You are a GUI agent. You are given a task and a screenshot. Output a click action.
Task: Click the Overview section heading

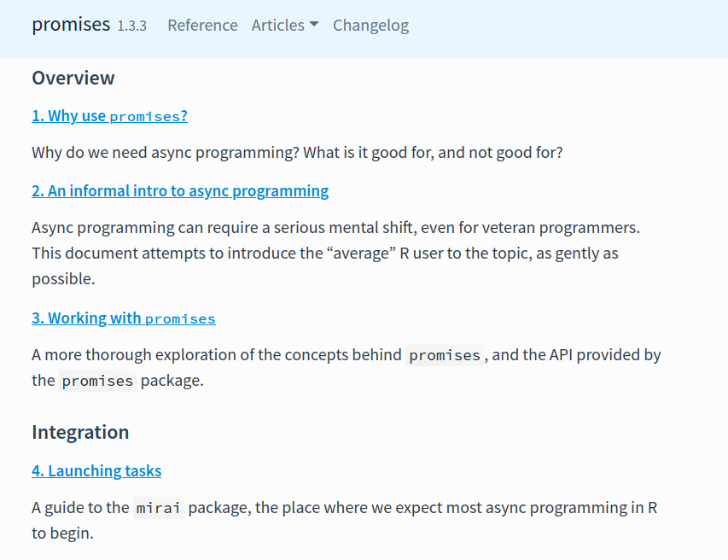(73, 79)
